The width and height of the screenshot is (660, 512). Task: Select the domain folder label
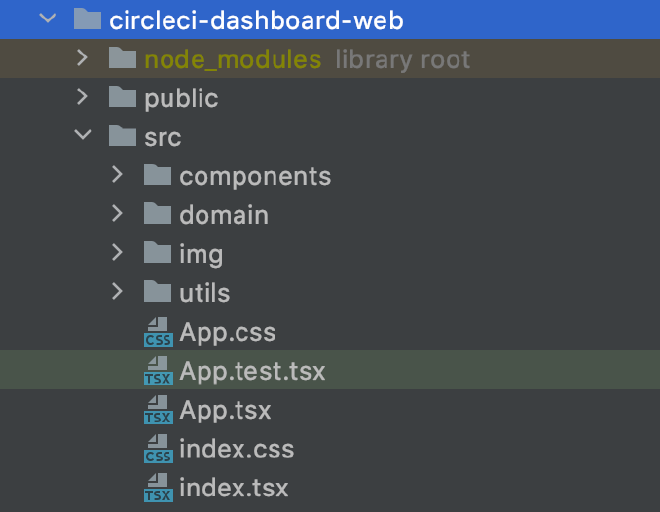pos(223,215)
